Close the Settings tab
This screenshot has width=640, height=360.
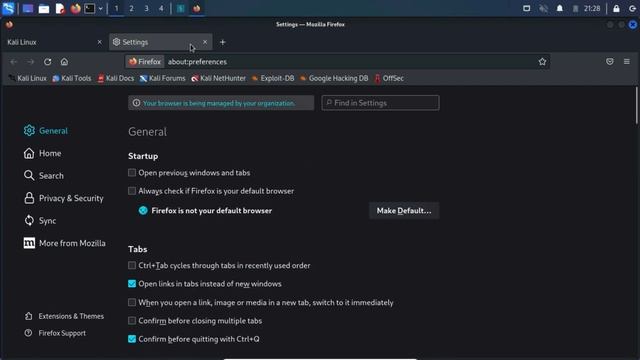205,42
